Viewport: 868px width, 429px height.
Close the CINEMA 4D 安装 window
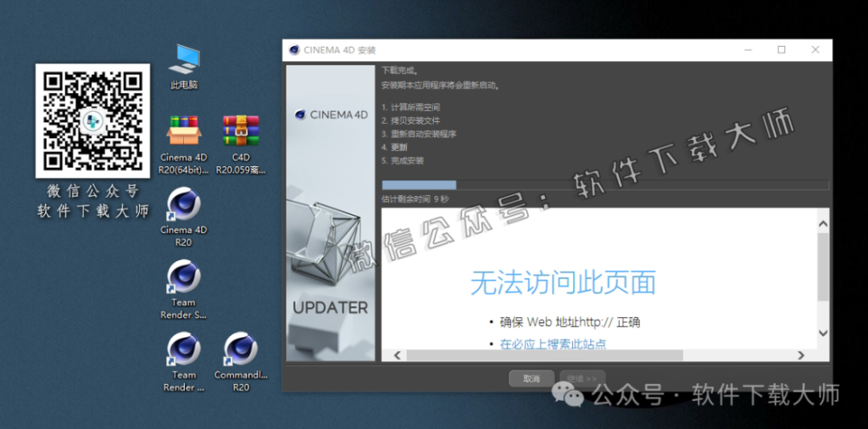[x=815, y=50]
